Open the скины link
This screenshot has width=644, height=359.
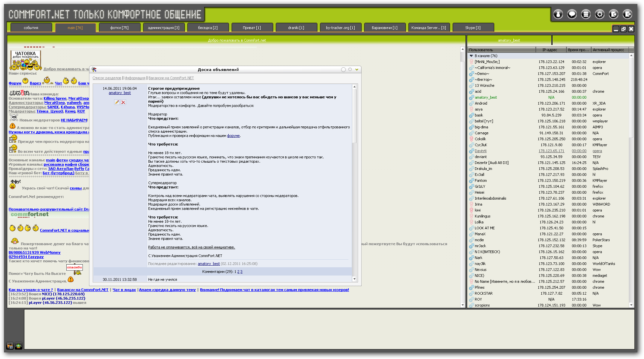[76, 188]
